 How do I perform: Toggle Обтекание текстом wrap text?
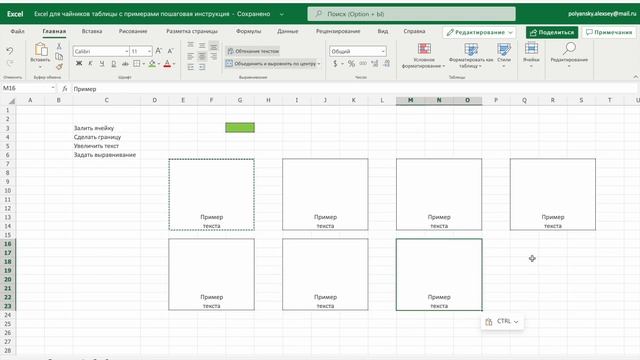253,51
